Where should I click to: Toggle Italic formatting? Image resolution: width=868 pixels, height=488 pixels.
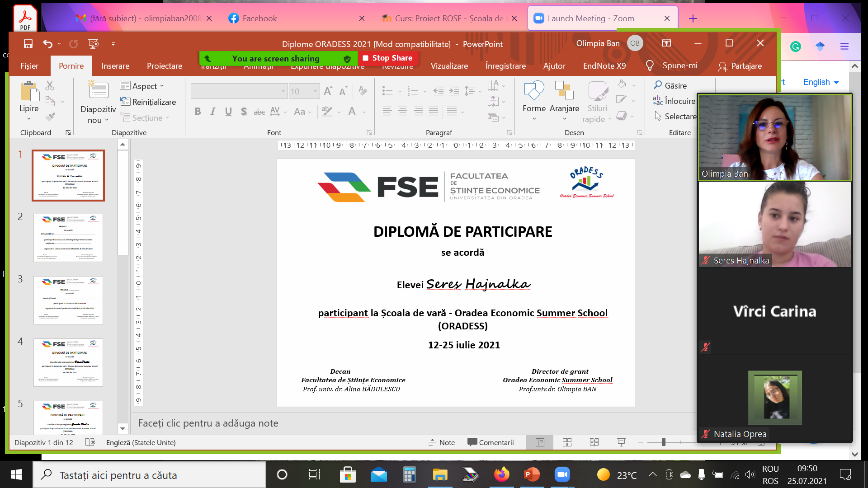pos(213,112)
